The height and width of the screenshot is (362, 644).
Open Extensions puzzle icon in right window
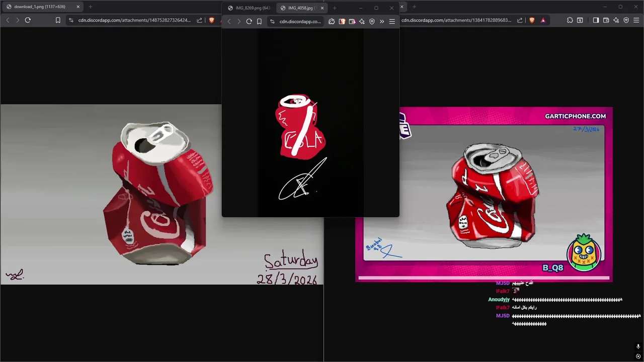tap(570, 20)
